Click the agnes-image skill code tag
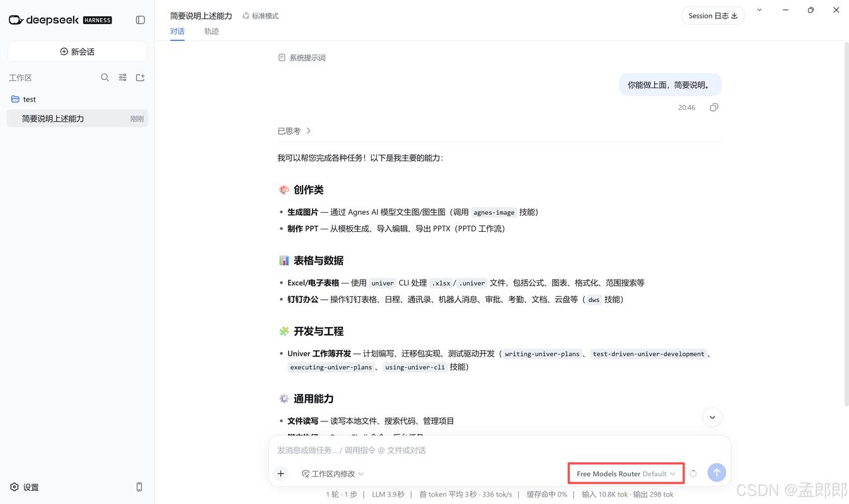The width and height of the screenshot is (849, 504). (494, 212)
